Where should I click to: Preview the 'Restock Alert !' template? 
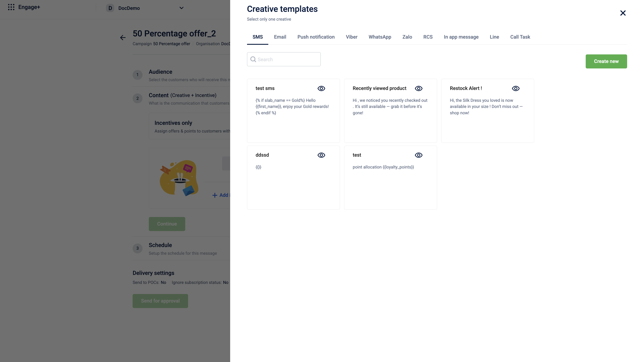click(516, 88)
